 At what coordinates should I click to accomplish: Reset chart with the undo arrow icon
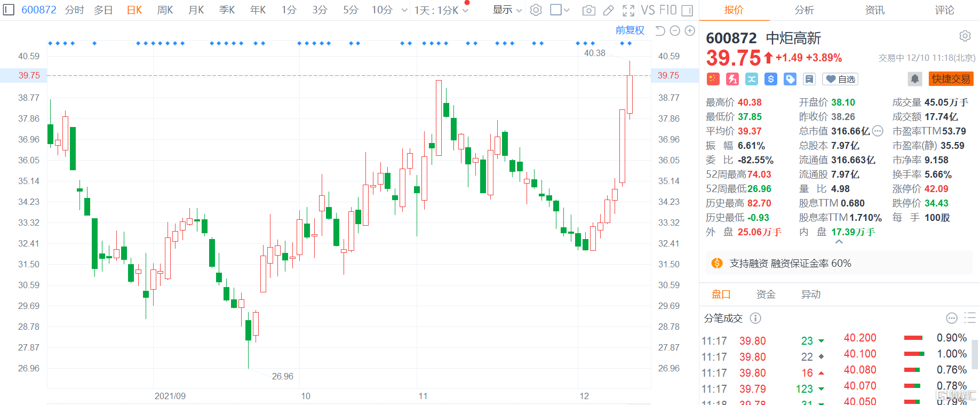[x=660, y=31]
